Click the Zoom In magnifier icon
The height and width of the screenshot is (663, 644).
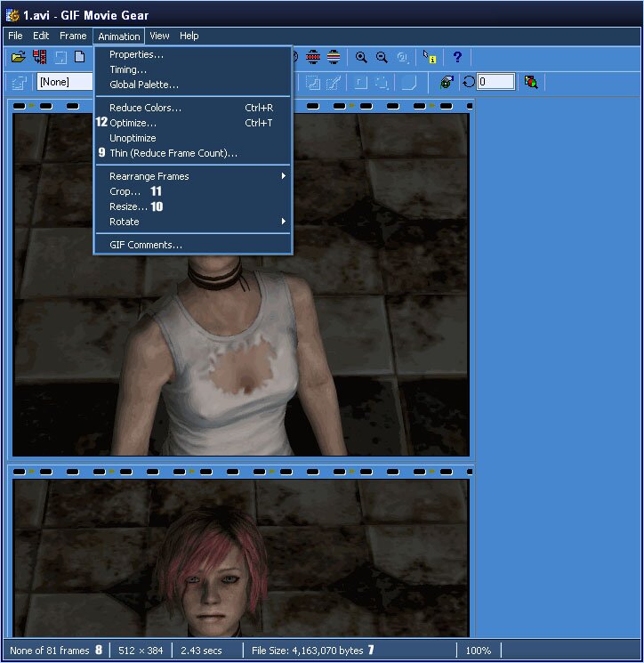coord(361,58)
